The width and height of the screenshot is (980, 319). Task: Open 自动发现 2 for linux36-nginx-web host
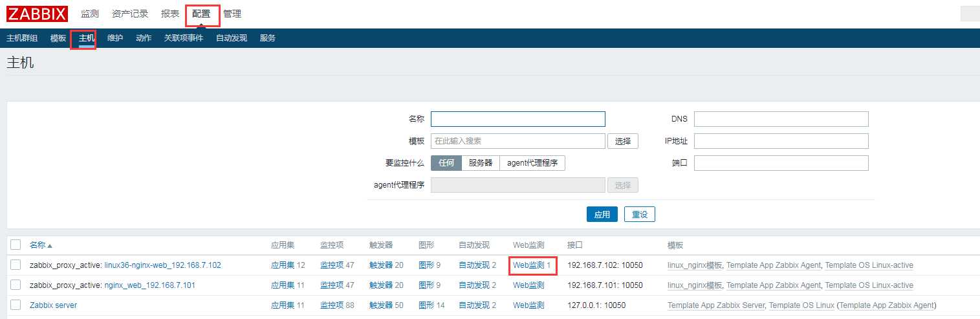474,265
